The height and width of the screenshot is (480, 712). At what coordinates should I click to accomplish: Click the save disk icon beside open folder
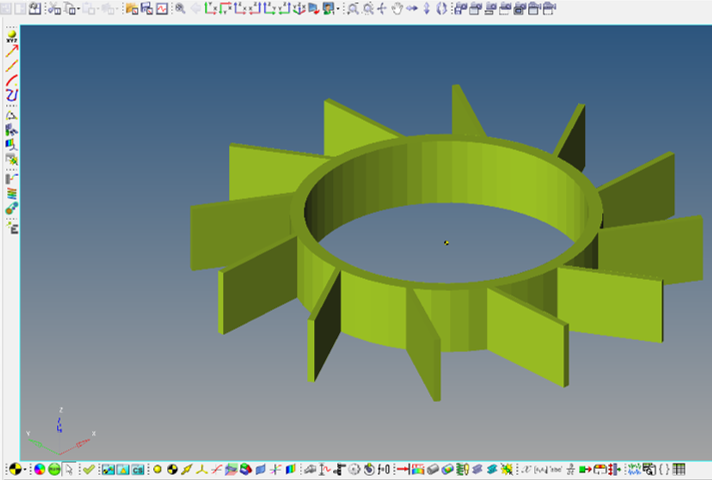(146, 9)
